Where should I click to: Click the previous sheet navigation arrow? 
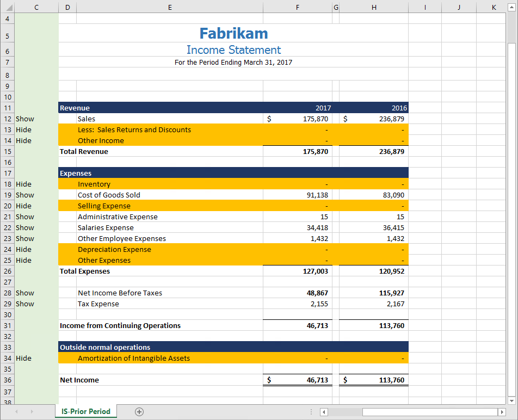coord(16,412)
